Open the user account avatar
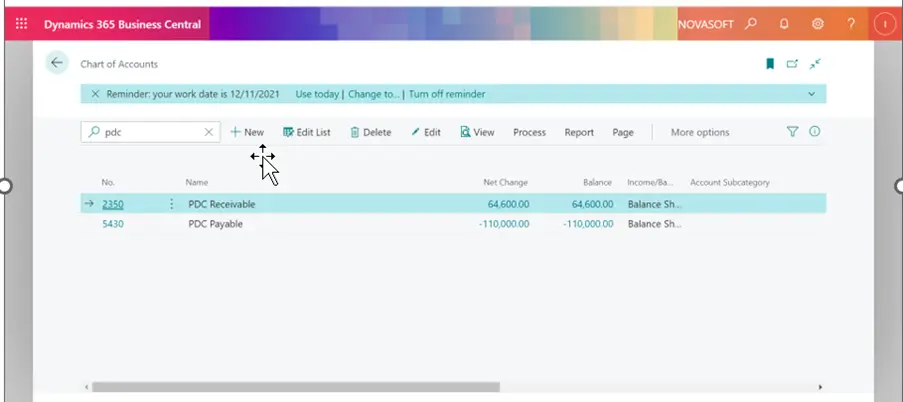The width and height of the screenshot is (903, 402). pos(884,24)
